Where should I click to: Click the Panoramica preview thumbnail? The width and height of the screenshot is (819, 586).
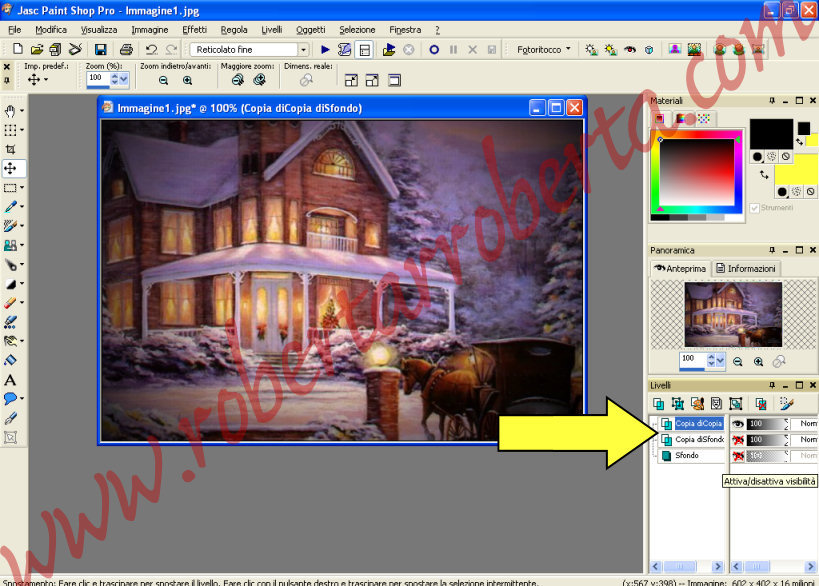click(x=733, y=314)
